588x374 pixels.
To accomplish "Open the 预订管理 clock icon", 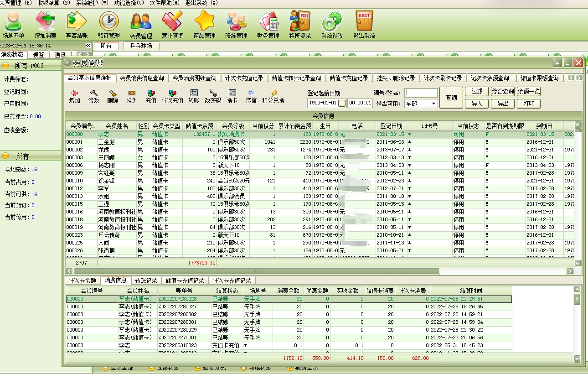I will 108,25.
